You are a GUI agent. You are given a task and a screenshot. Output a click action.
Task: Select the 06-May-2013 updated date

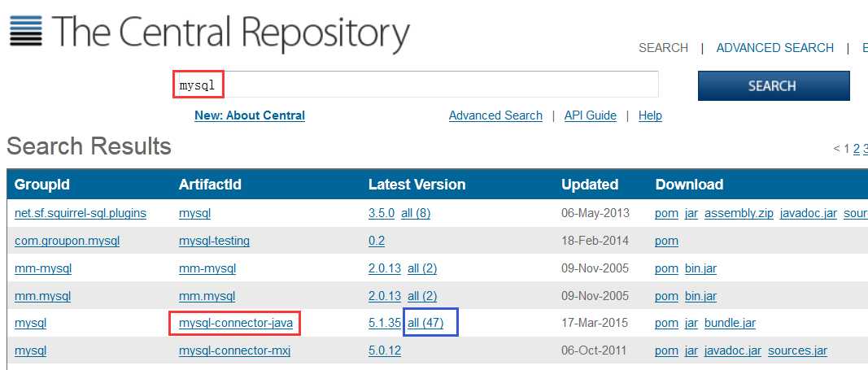(595, 213)
